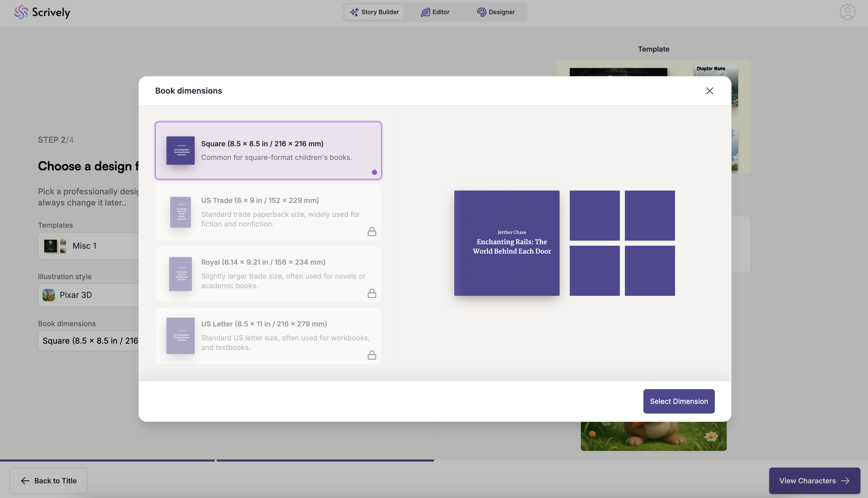Switch to the Editor tab

coord(435,12)
